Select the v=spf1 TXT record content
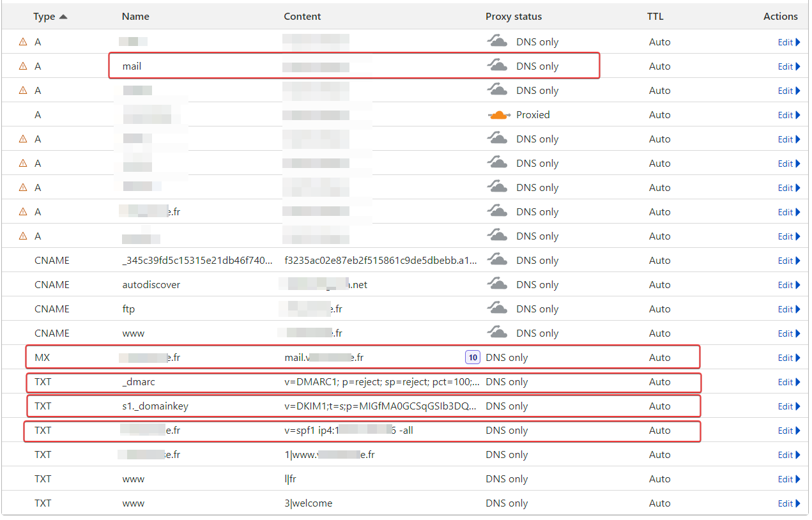 (x=349, y=431)
